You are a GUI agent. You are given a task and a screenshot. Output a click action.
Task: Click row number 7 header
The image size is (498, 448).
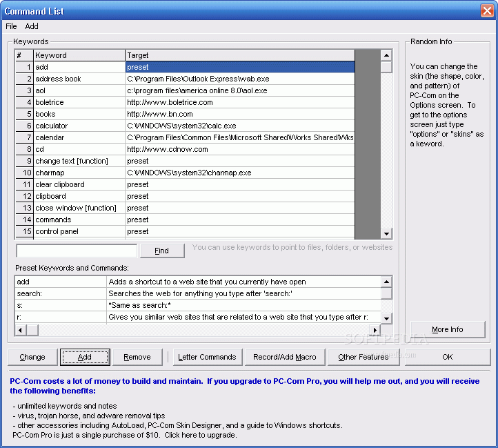(x=24, y=137)
